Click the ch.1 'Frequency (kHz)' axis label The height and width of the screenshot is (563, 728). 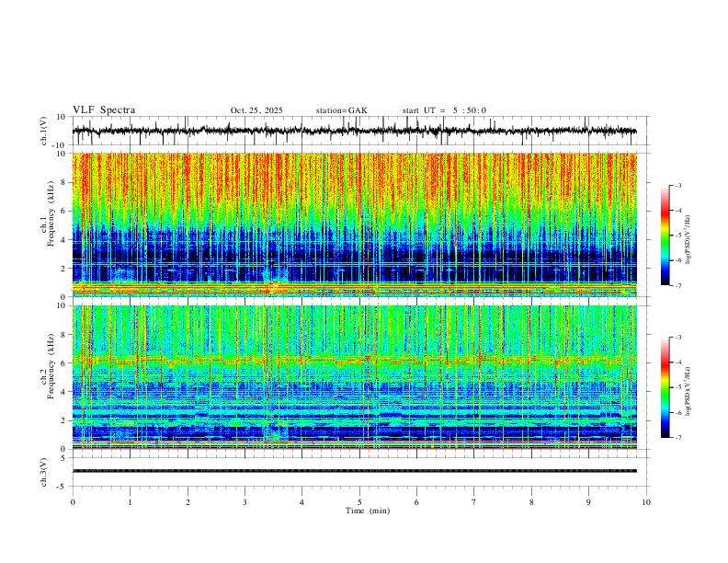click(51, 213)
